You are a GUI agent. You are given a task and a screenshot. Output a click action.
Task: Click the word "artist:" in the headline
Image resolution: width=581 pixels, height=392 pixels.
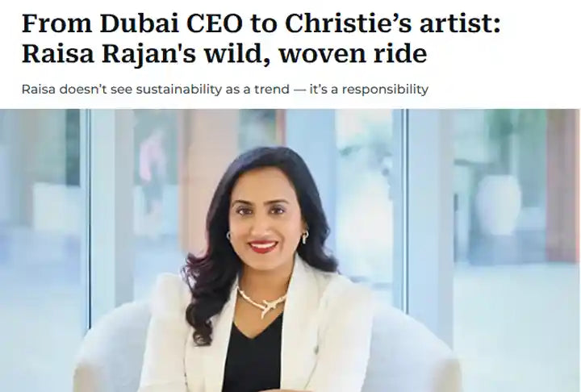[458, 23]
